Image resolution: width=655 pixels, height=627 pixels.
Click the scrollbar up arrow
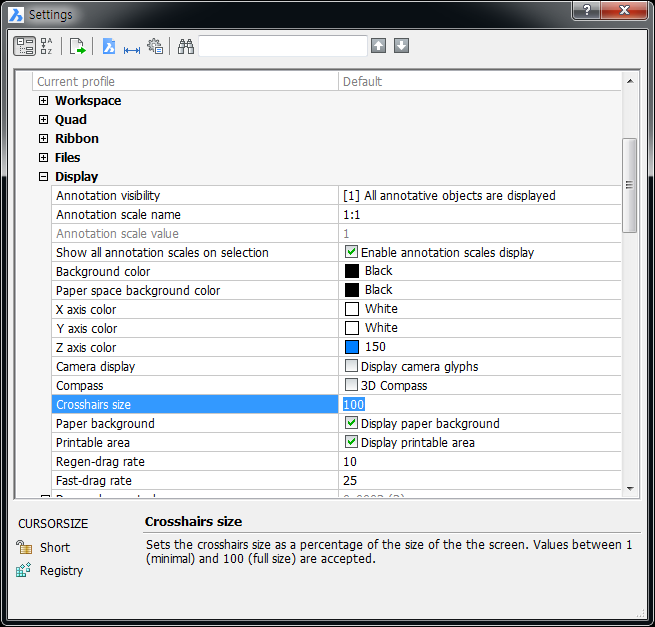[x=630, y=81]
